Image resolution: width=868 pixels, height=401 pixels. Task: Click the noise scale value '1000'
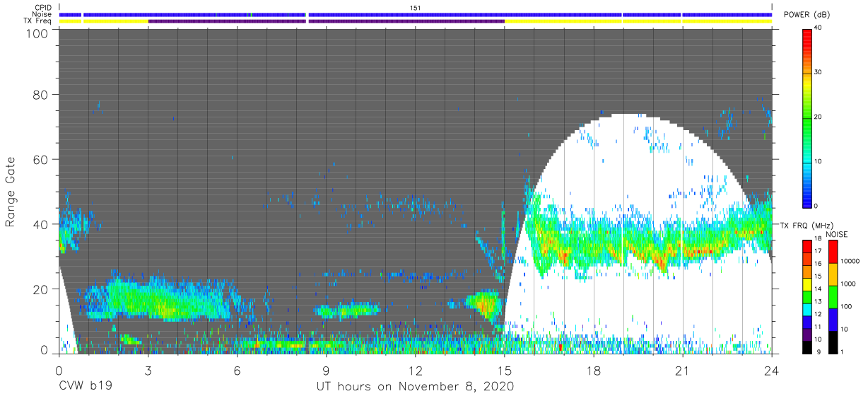(x=848, y=284)
